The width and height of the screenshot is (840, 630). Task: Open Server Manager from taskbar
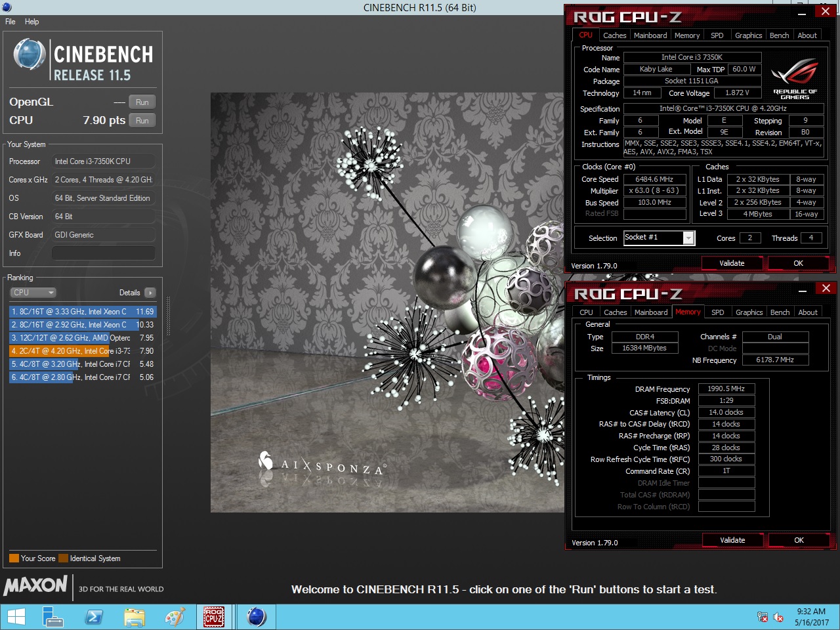tap(52, 617)
